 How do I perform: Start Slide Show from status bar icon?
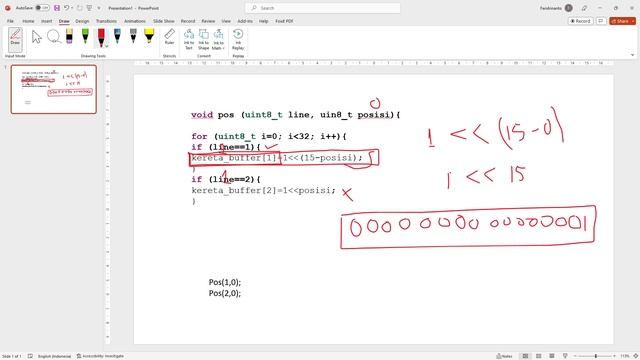click(565, 356)
